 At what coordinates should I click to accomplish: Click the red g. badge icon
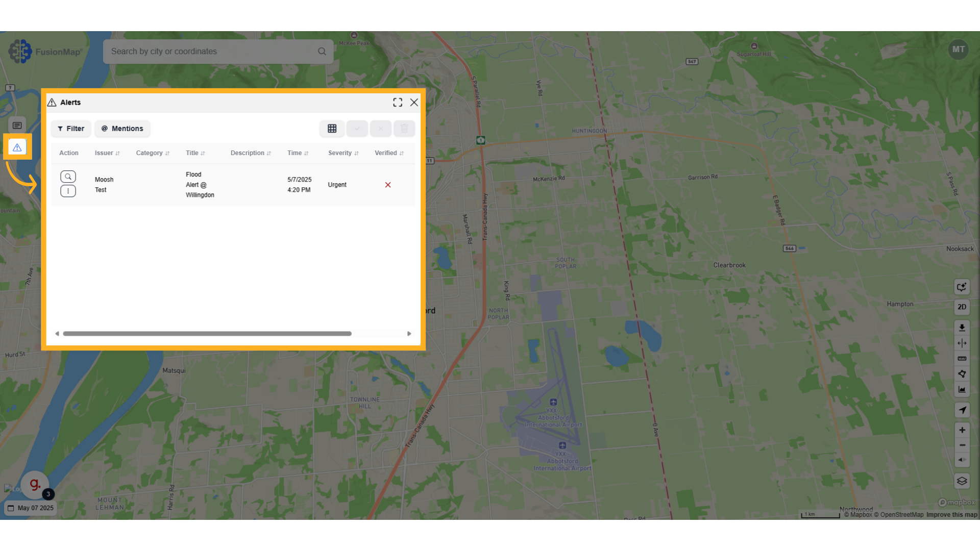[x=35, y=485]
